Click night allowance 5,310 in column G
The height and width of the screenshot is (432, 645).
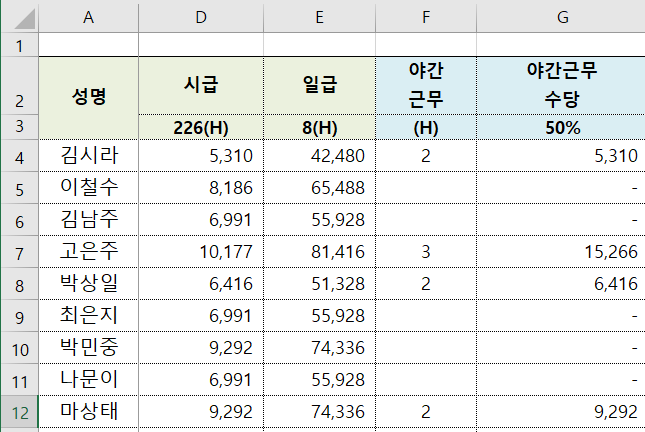pos(561,156)
